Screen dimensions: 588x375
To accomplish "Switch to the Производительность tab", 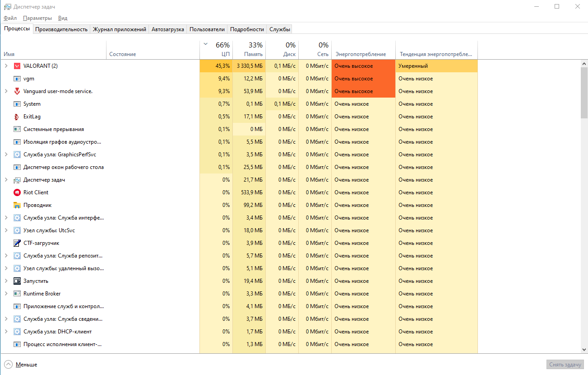I will point(61,29).
